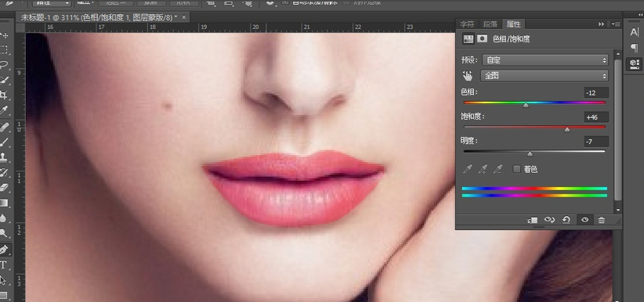Open the 预设 preset dropdown

tap(545, 60)
